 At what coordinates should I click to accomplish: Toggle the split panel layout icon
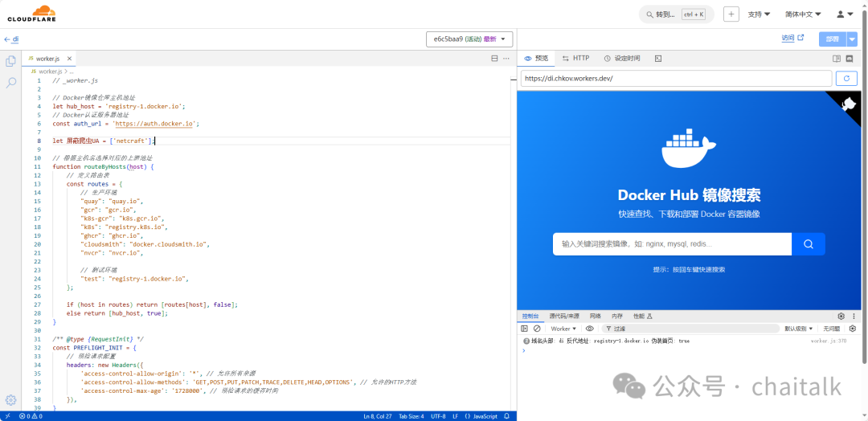pyautogui.click(x=837, y=58)
